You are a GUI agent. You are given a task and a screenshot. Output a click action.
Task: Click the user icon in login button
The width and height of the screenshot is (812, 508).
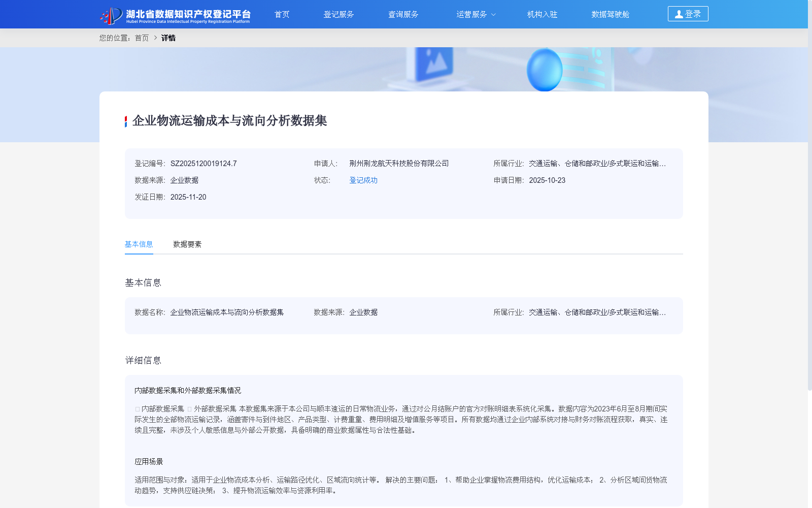(x=679, y=14)
